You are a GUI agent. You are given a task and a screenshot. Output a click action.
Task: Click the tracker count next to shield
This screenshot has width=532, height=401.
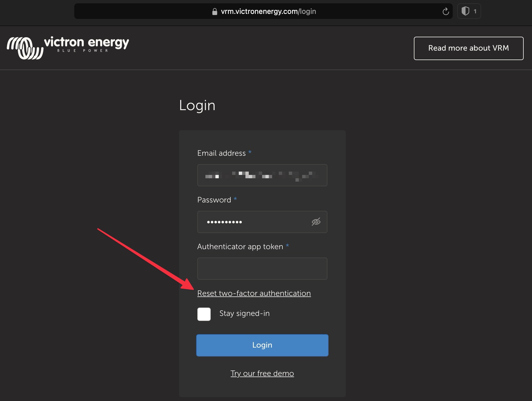tap(475, 11)
